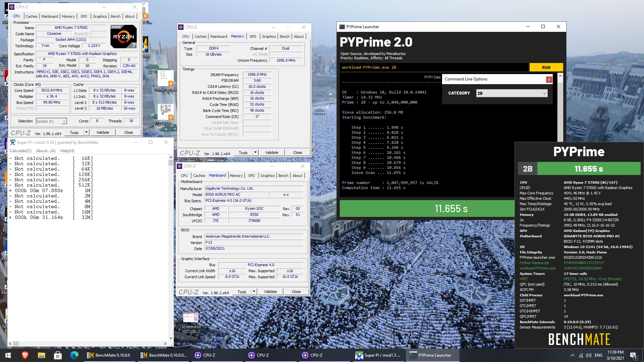The width and height of the screenshot is (644, 362).
Task: Click PYPrime Launcher title bar icon
Action: click(342, 27)
